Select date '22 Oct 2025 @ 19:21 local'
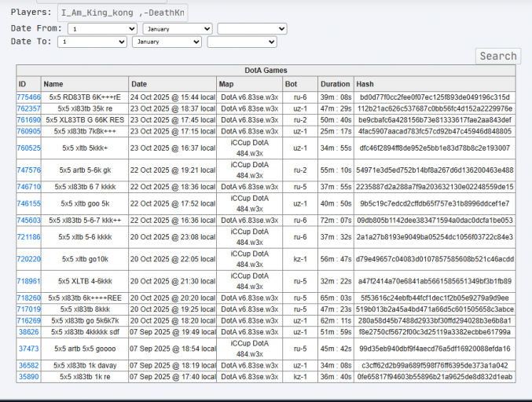532x402 pixels. pyautogui.click(x=173, y=170)
